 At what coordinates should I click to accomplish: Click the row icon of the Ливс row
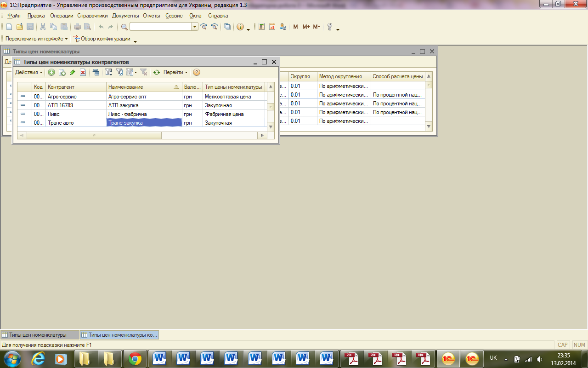coord(23,114)
